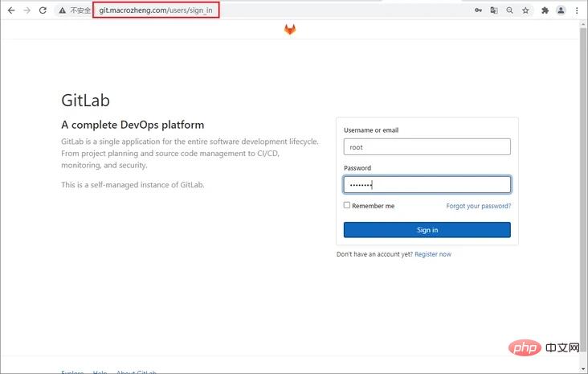Click the GitLab fox logo
Viewport: 588px width, 374px height.
pos(290,30)
